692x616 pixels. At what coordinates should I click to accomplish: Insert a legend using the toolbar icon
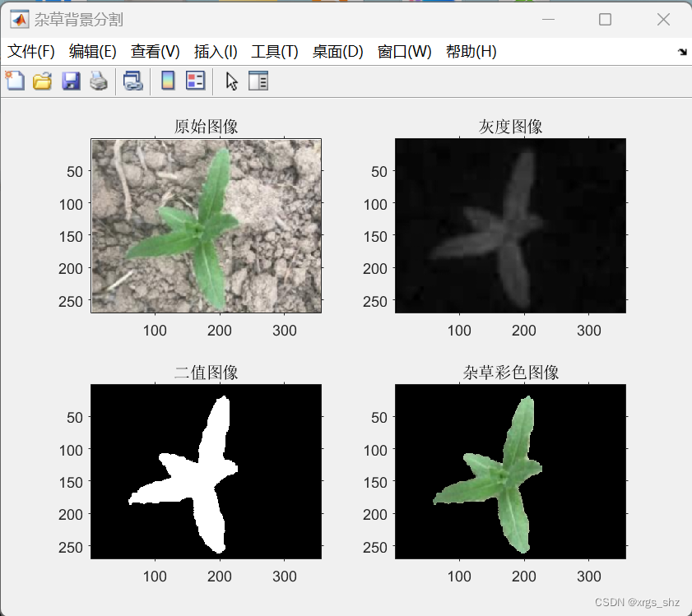(196, 81)
